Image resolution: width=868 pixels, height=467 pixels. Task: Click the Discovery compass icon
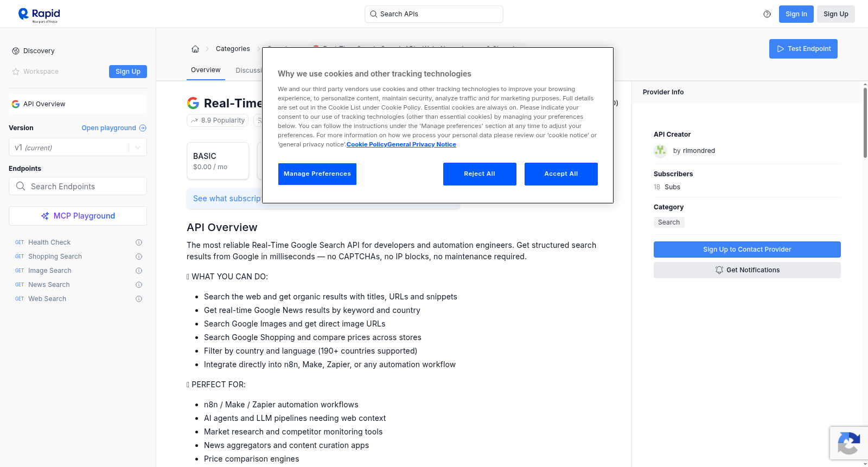pos(16,51)
